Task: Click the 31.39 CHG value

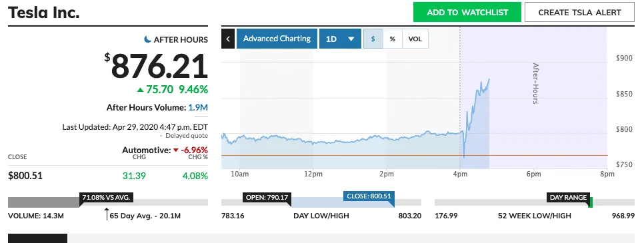Action: click(x=134, y=176)
